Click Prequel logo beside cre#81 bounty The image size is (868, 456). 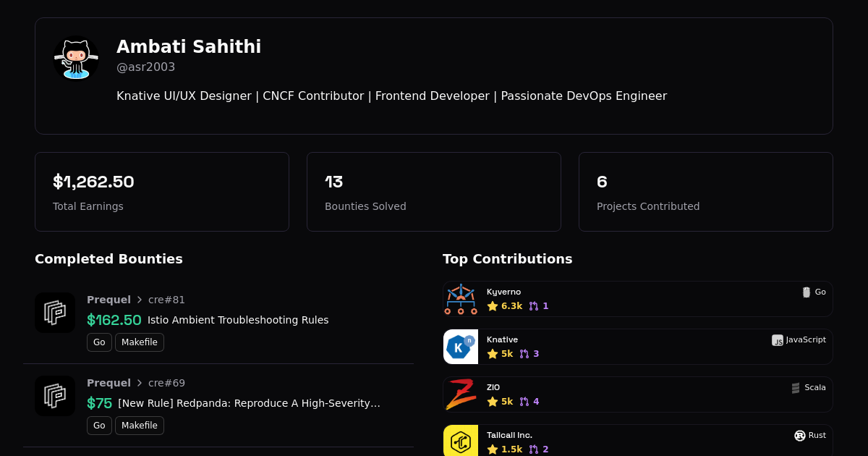coord(55,313)
